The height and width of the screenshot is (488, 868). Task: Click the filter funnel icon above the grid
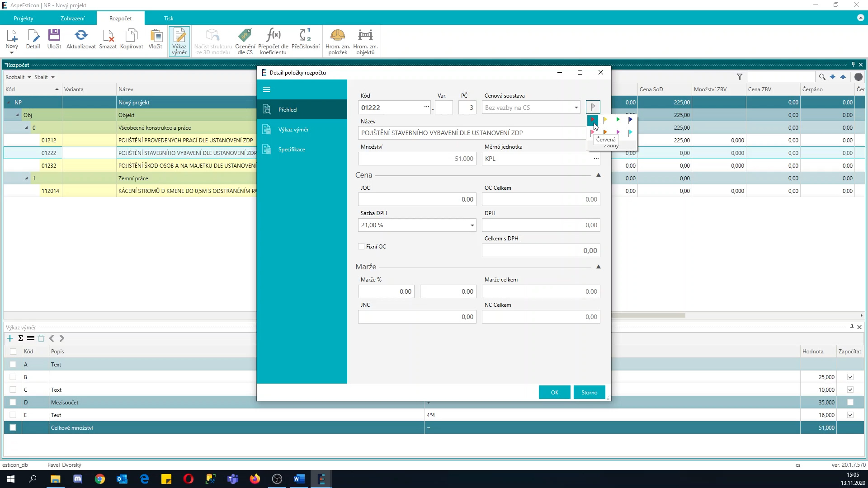click(740, 77)
